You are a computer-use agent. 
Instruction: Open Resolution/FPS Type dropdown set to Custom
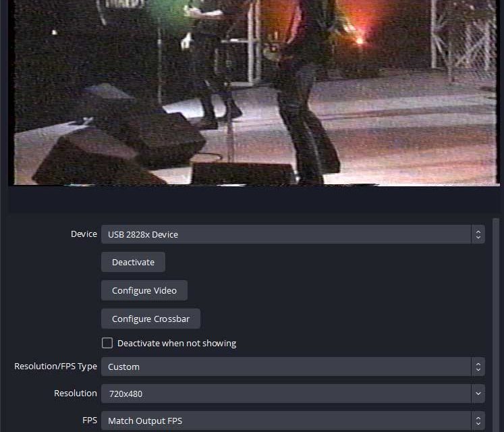(x=293, y=367)
